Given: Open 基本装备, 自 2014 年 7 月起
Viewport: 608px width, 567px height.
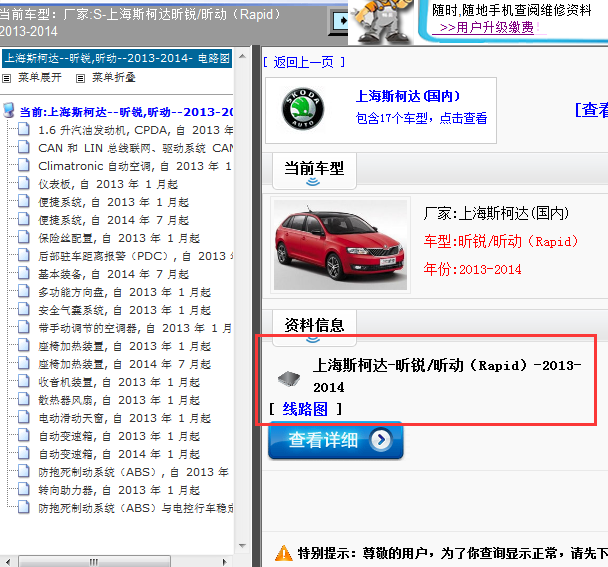Looking at the screenshot, I should (113, 274).
